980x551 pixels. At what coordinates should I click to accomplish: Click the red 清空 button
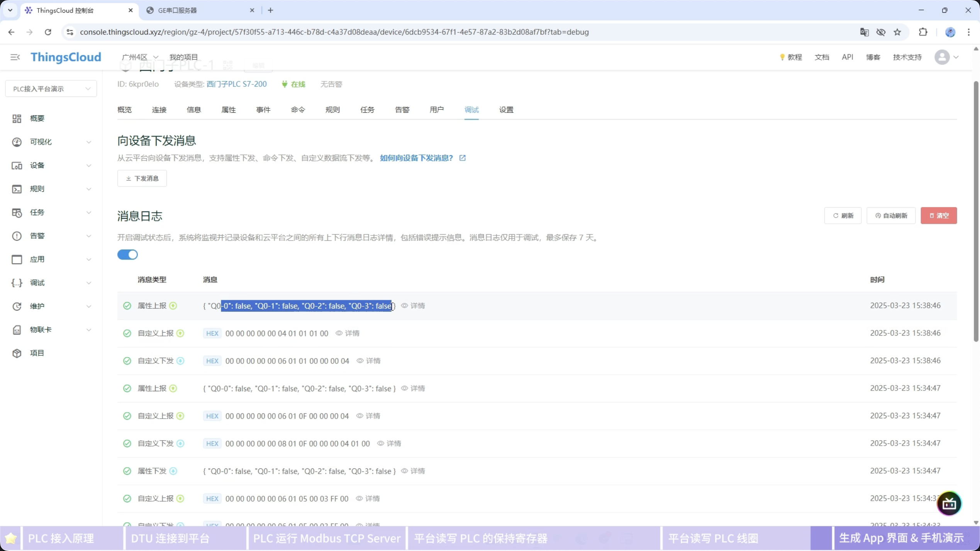coord(938,216)
